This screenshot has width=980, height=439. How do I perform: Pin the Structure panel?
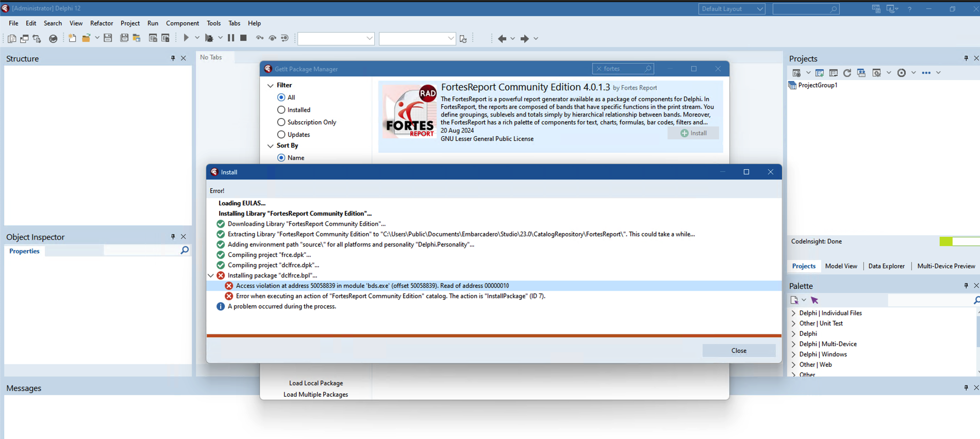(x=173, y=58)
